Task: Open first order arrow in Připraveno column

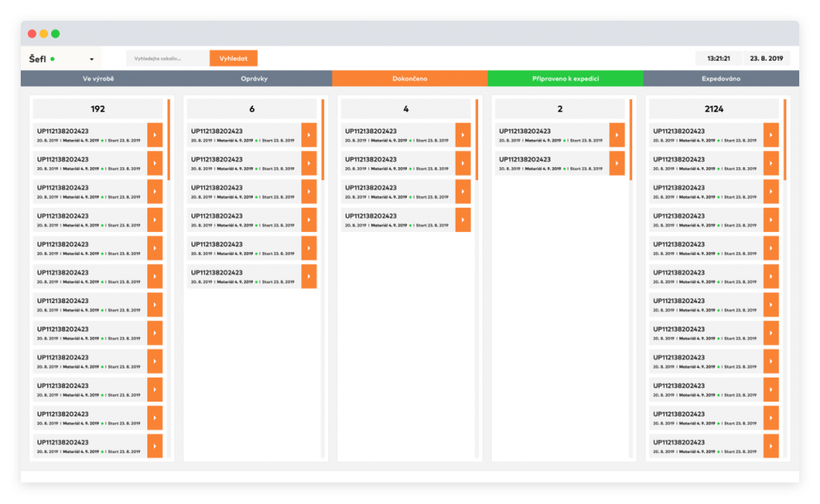Action: click(617, 135)
